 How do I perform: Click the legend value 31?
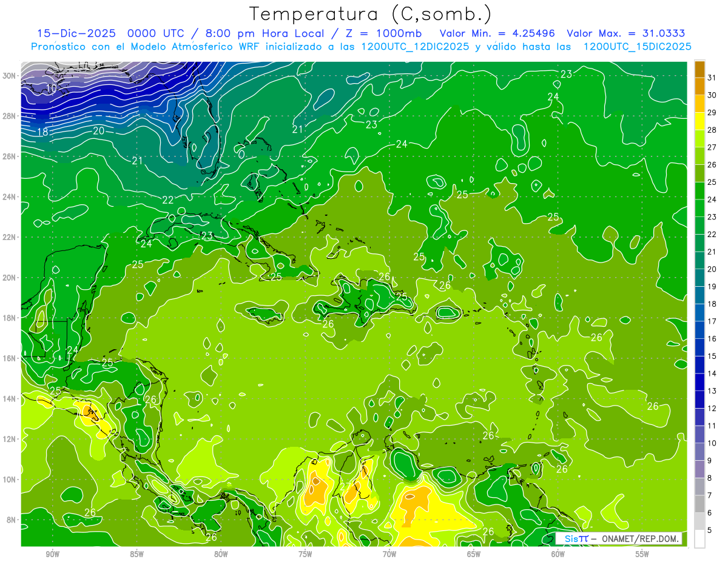[x=712, y=78]
